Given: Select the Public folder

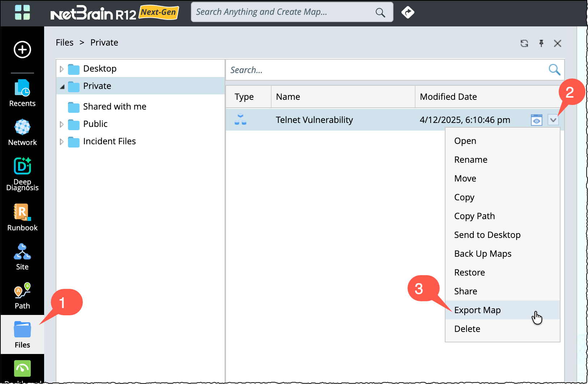Looking at the screenshot, I should [x=95, y=124].
